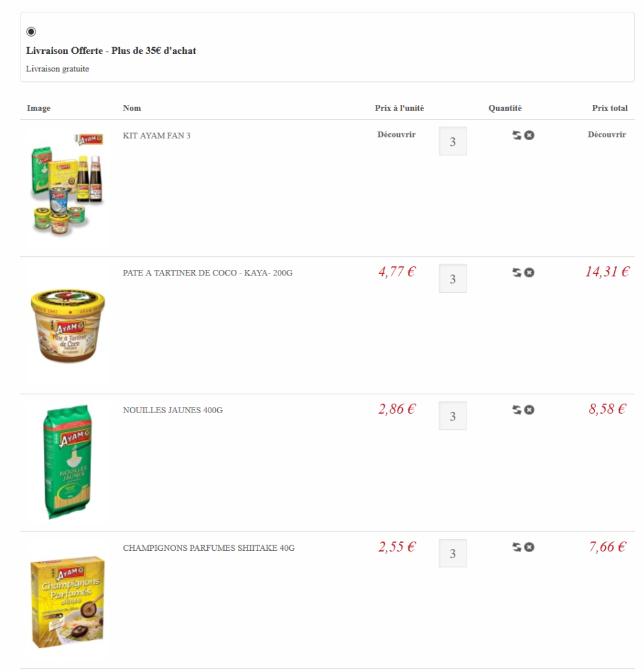The width and height of the screenshot is (644, 670).
Task: Open NOUILLES JAUNES 400G product name link
Action: [172, 411]
